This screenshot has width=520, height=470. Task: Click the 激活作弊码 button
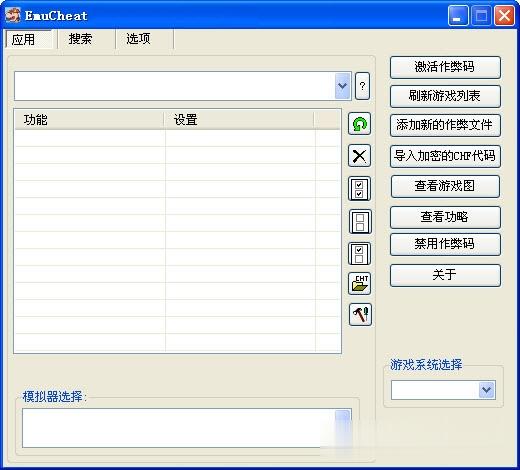pyautogui.click(x=445, y=67)
